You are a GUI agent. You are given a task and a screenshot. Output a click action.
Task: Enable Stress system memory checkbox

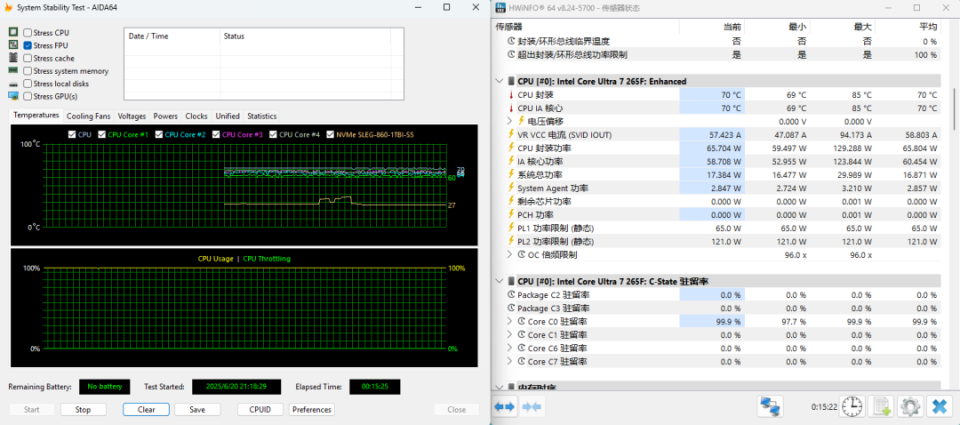(x=28, y=71)
